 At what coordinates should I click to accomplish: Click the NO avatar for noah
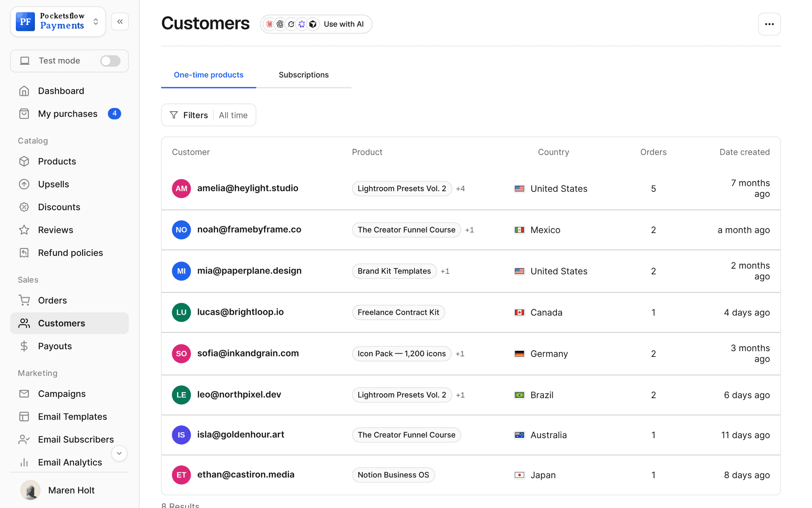(x=181, y=230)
